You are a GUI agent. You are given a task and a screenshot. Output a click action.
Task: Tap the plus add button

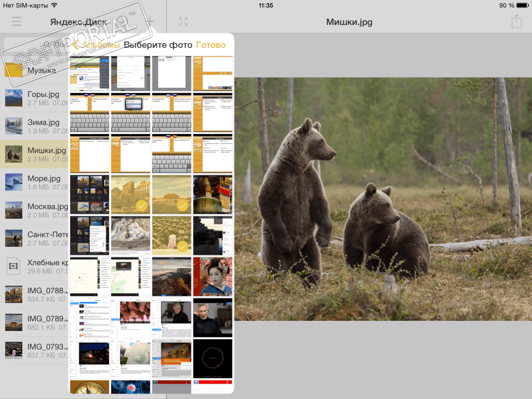[150, 22]
